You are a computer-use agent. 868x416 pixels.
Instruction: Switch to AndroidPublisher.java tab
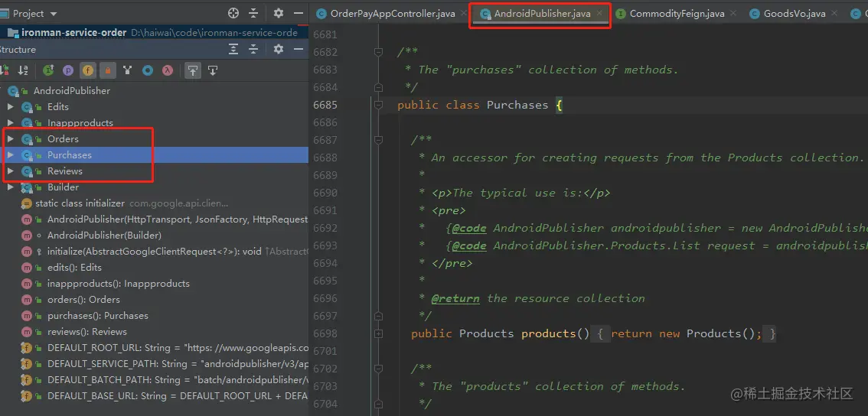click(x=542, y=13)
